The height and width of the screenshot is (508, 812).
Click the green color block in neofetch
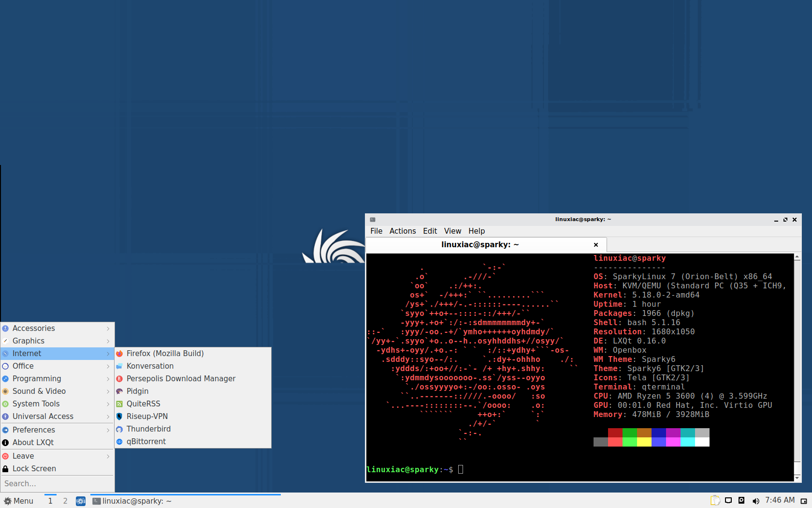[x=630, y=433]
